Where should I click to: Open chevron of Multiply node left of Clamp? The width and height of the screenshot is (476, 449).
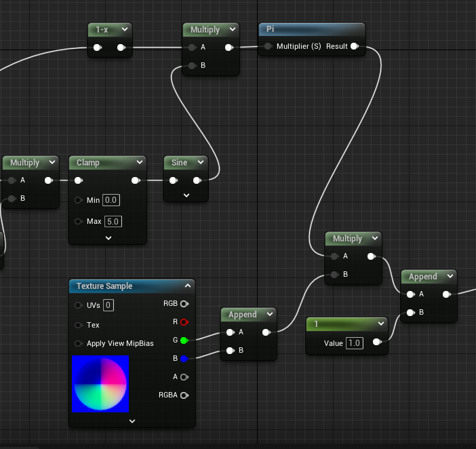pyautogui.click(x=52, y=162)
